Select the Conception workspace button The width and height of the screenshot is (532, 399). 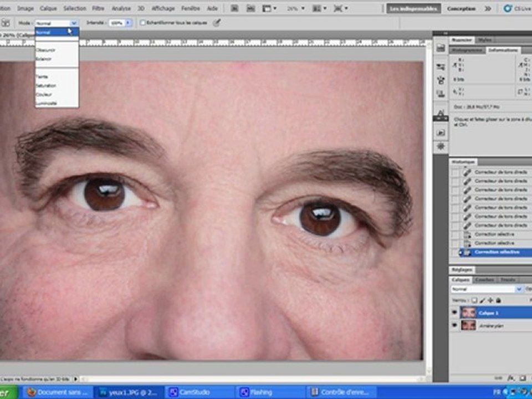point(461,8)
